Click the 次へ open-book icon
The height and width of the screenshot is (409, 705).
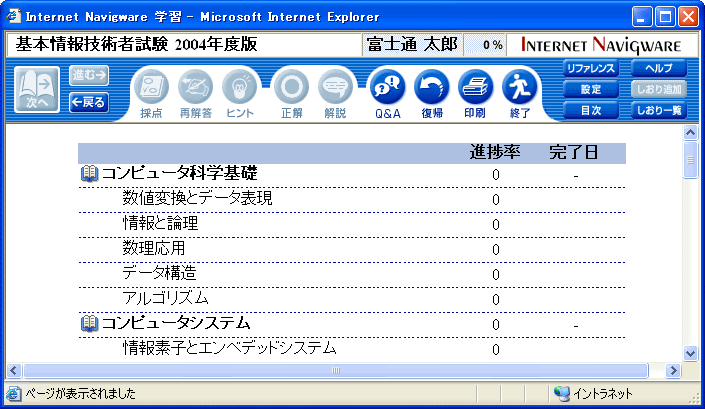[37, 89]
